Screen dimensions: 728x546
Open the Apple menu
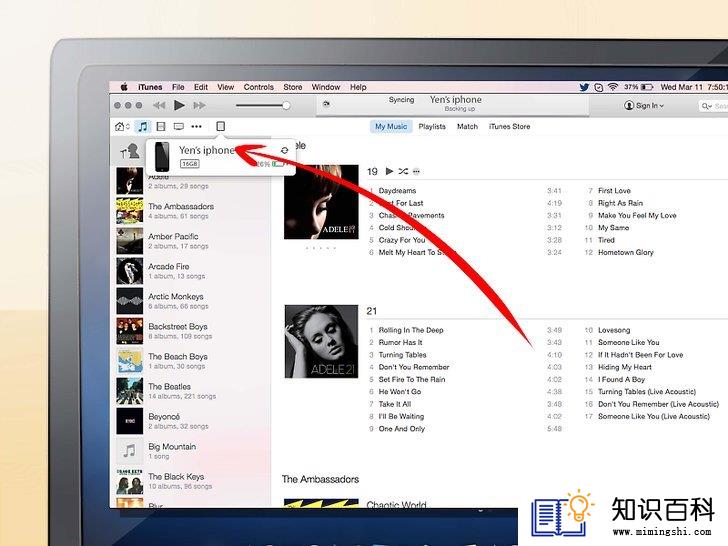click(124, 87)
